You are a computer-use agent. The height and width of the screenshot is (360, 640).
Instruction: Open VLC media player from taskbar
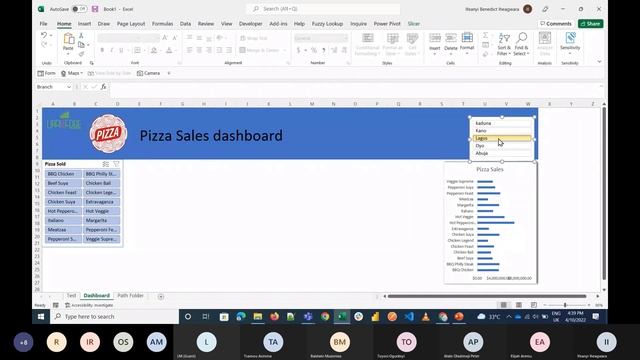point(426,316)
